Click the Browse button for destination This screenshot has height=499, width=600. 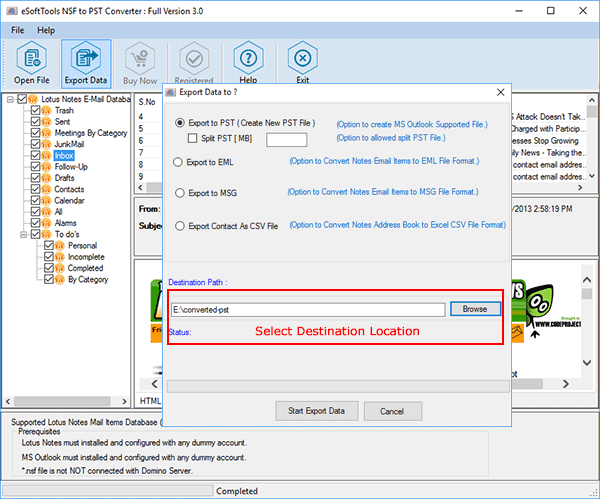[475, 309]
